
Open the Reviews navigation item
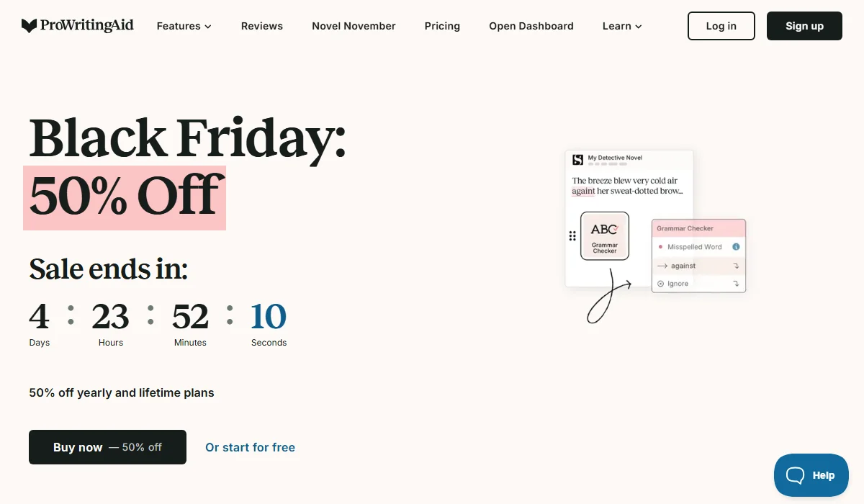pyautogui.click(x=261, y=26)
